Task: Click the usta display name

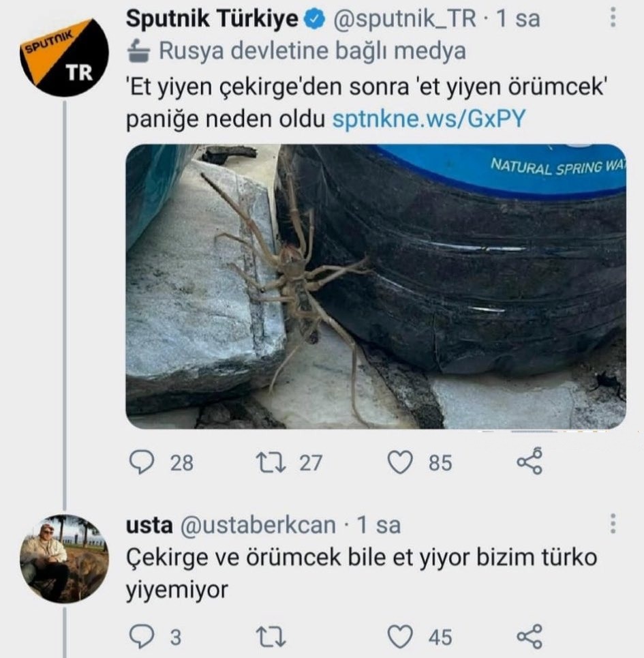Action: click(x=149, y=525)
